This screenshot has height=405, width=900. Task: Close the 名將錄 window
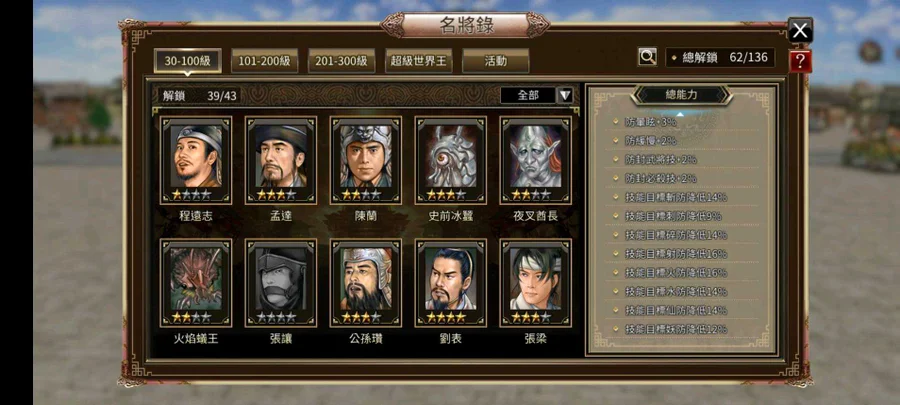tap(800, 30)
